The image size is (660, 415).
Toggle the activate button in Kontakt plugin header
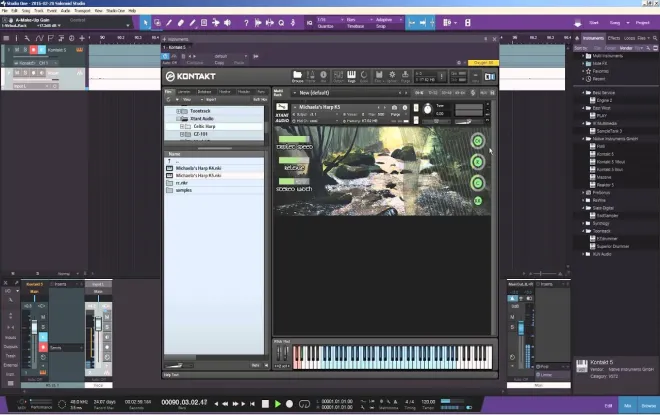point(165,56)
